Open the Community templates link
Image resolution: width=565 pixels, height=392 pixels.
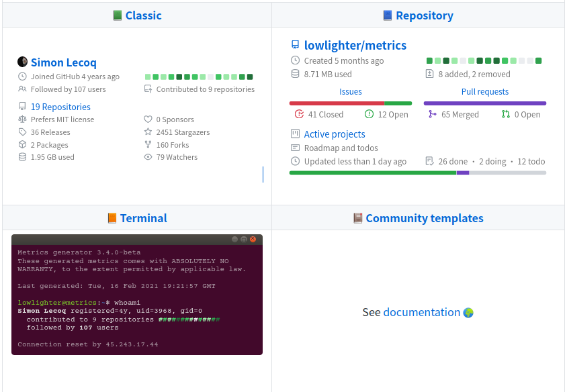425,218
